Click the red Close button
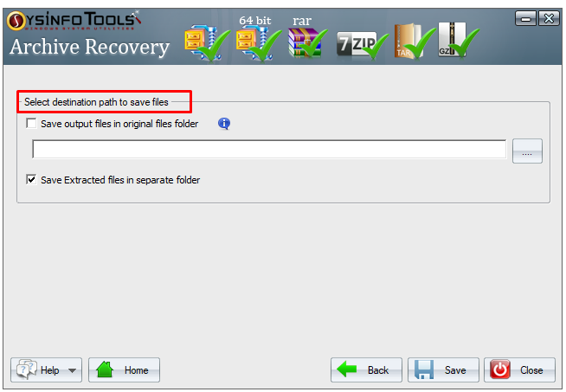 [519, 370]
